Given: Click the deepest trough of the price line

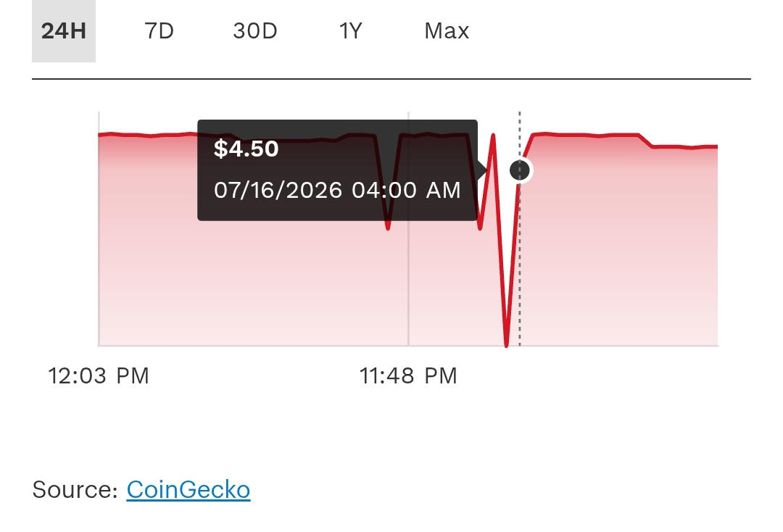Looking at the screenshot, I should [x=506, y=344].
